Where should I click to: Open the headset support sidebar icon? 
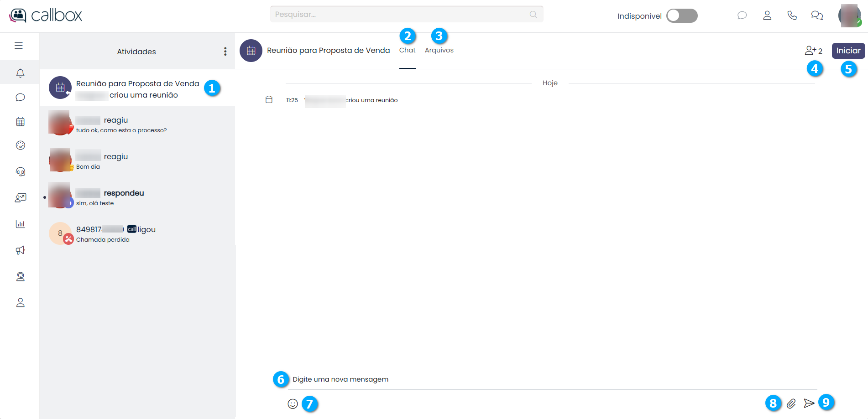tap(20, 171)
